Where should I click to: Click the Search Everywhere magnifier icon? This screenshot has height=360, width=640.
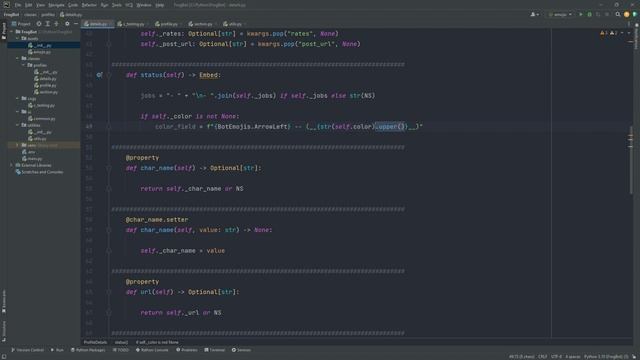click(618, 14)
